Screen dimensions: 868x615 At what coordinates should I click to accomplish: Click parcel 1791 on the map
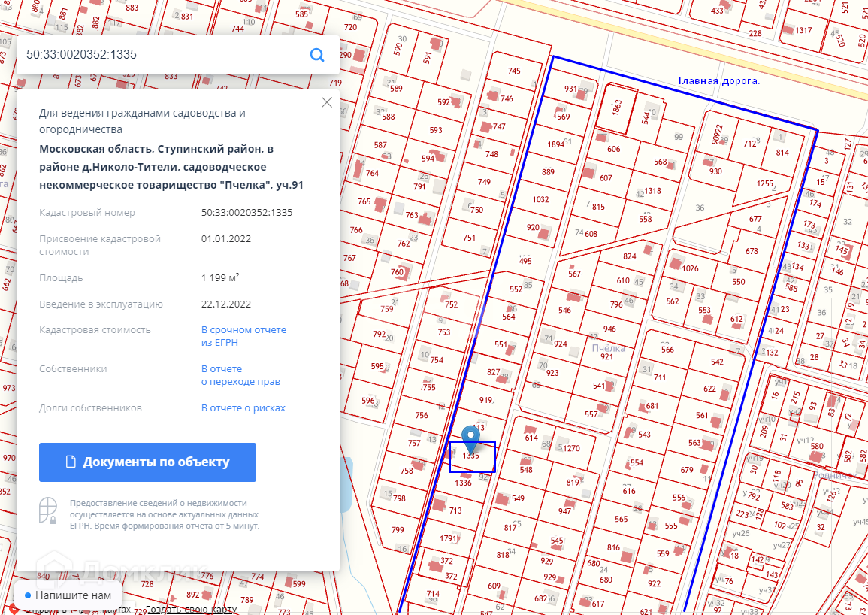[449, 538]
